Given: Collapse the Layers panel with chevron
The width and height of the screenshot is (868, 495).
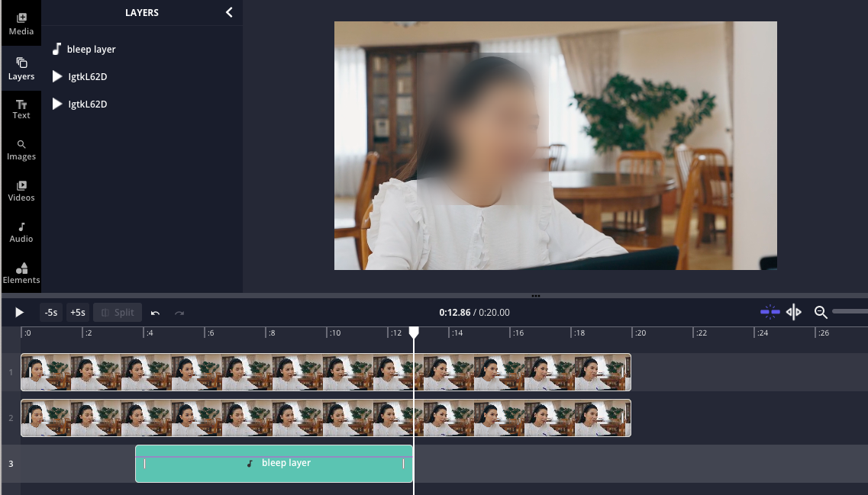Looking at the screenshot, I should [229, 12].
